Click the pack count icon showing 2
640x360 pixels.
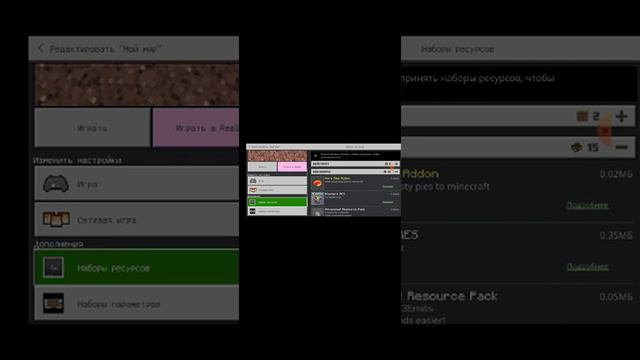(x=582, y=116)
